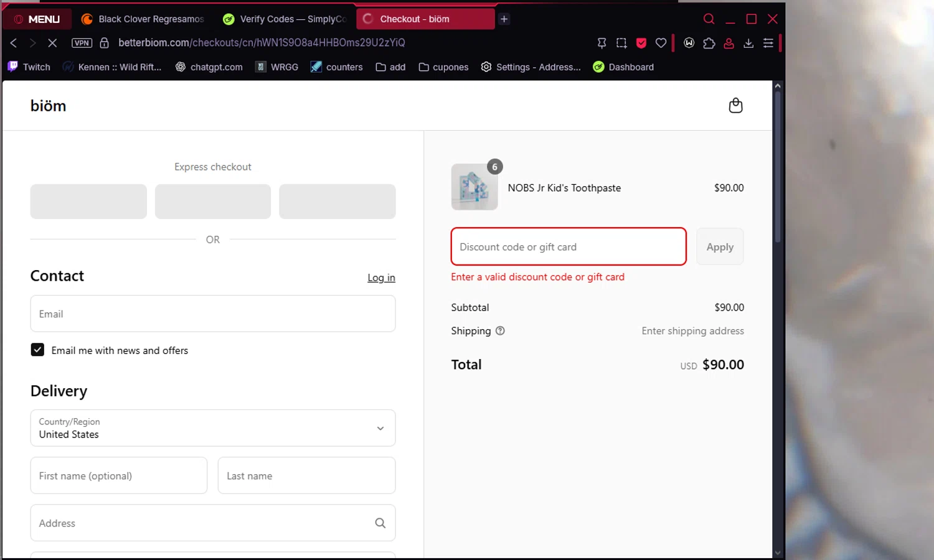Click "Enter a valid discount code" error
The height and width of the screenshot is (560, 934).
coord(537,277)
